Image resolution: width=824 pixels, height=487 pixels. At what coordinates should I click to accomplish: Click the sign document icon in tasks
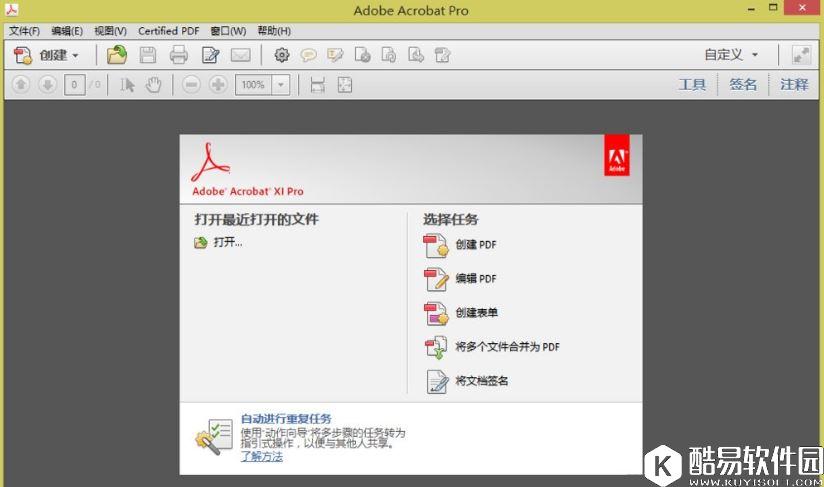pyautogui.click(x=437, y=381)
